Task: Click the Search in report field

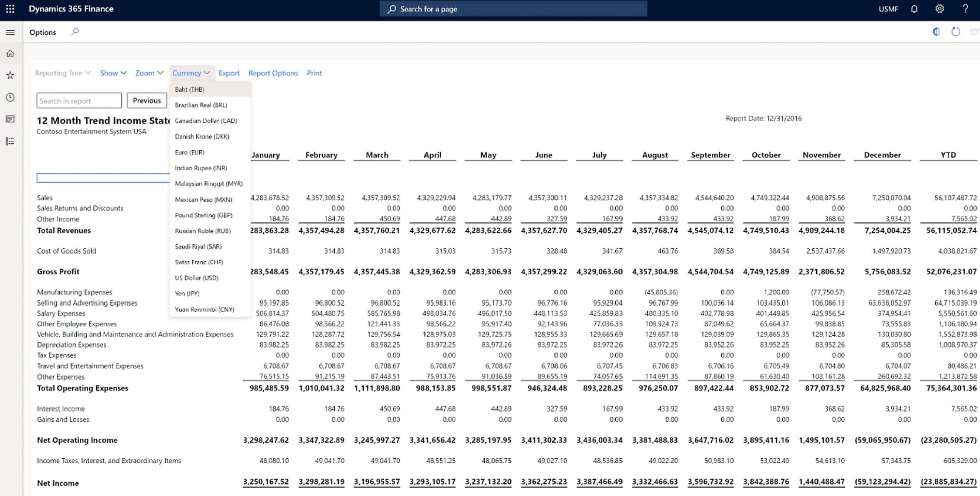Action: (79, 101)
